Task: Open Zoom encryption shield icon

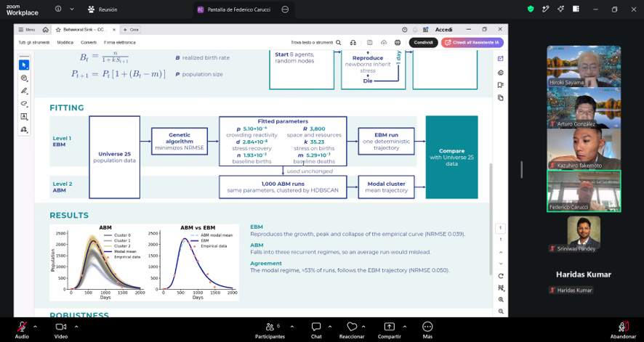Action: (531, 9)
